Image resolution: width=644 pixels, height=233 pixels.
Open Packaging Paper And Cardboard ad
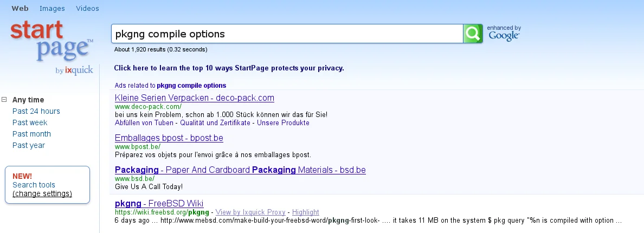(240, 170)
